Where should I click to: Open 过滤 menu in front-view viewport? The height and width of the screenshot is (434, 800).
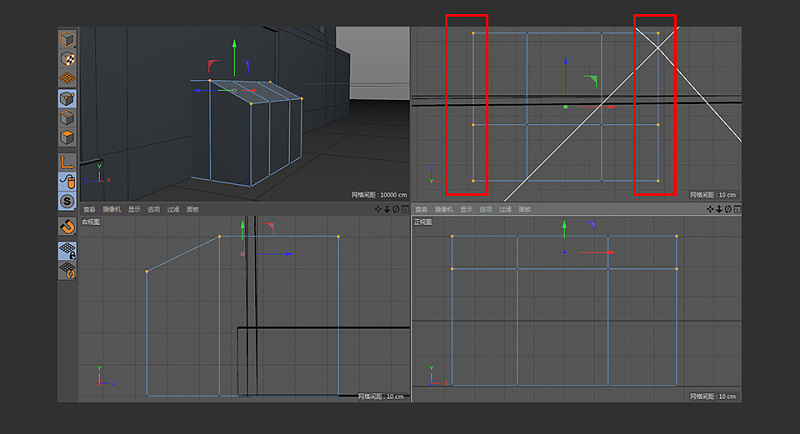tap(505, 209)
